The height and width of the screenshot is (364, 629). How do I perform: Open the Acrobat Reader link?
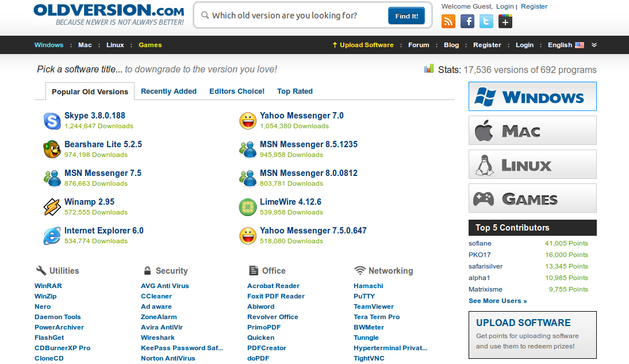[x=273, y=286]
